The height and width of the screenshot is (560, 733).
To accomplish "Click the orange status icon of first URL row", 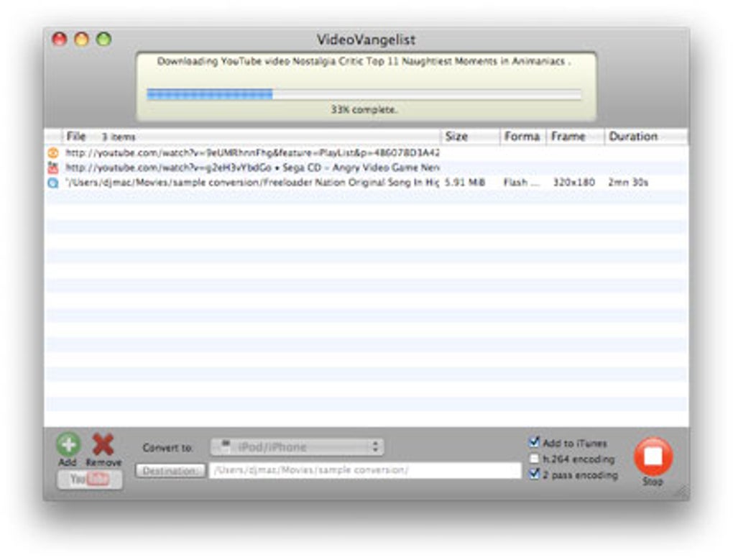I will 53,152.
